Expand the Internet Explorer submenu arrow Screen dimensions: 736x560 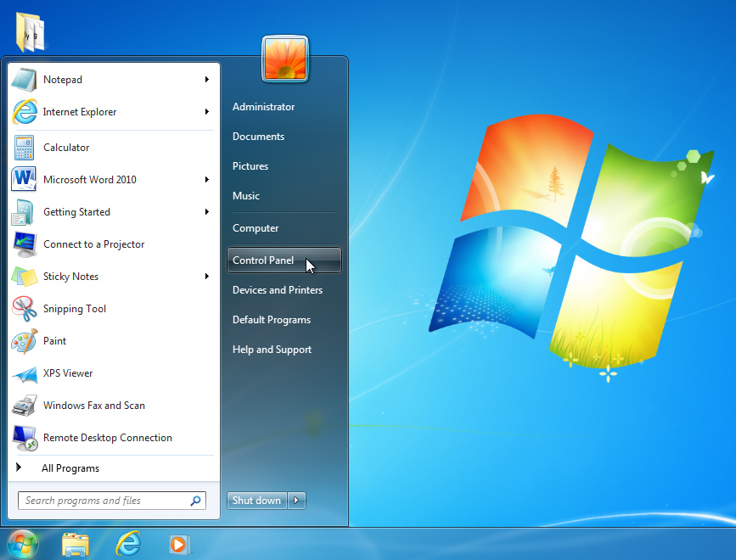206,111
